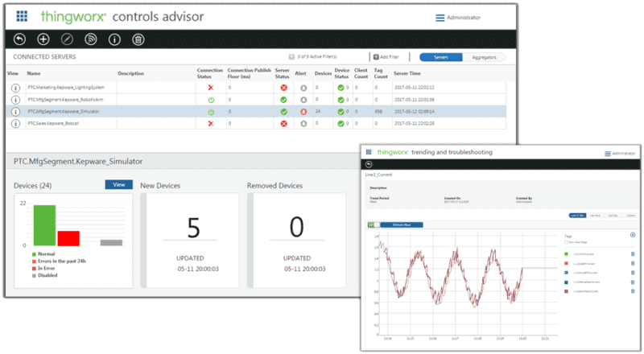Toggle the active filters checkbox icon
644x354 pixels.
[x=291, y=56]
